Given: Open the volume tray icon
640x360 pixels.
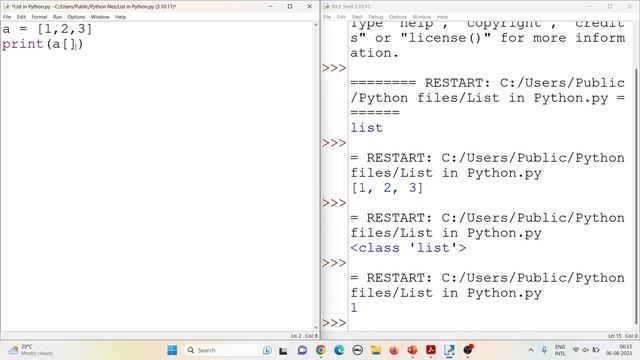Looking at the screenshot, I should (586, 350).
